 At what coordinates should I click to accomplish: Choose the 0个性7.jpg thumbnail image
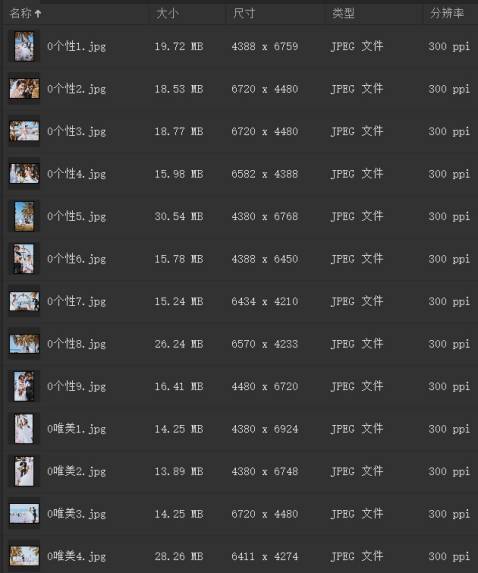point(24,301)
